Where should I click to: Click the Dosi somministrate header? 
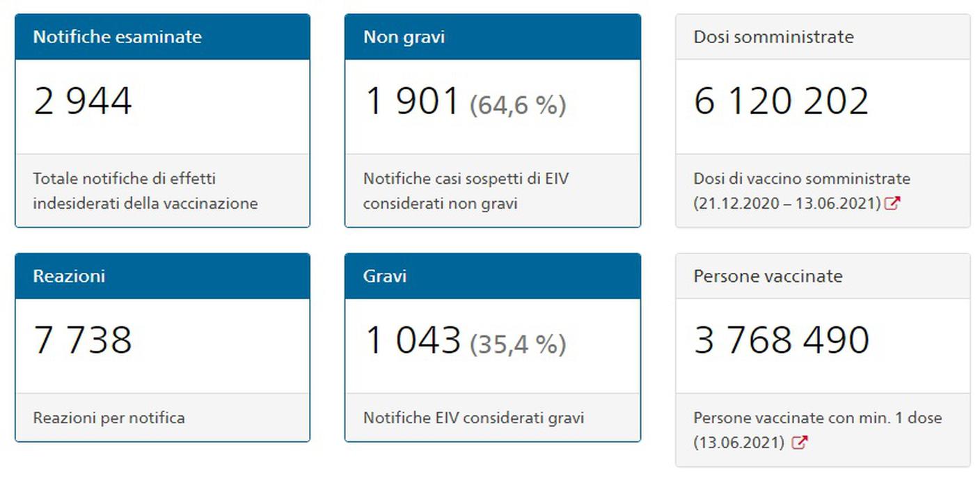(x=823, y=37)
